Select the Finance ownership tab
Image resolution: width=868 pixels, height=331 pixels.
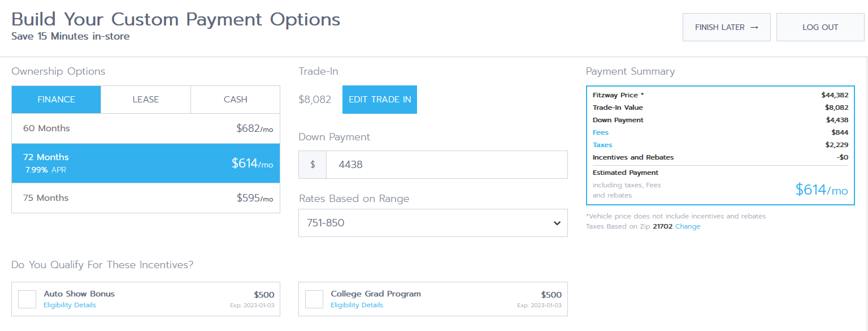click(57, 100)
